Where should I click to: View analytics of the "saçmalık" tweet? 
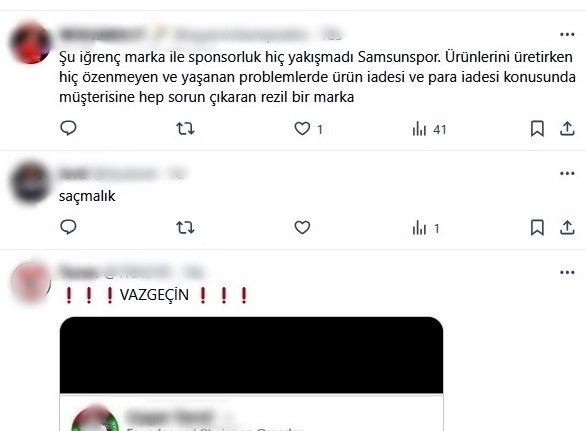(x=426, y=228)
